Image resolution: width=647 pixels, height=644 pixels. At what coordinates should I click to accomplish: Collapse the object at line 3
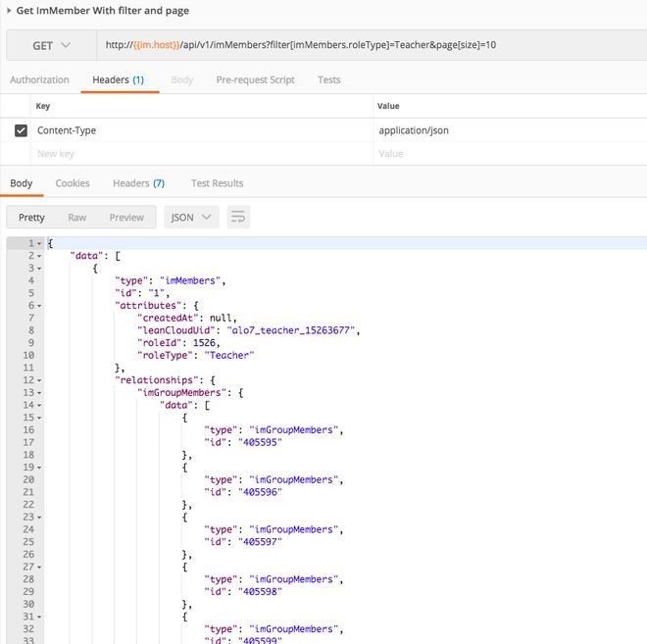(39, 269)
